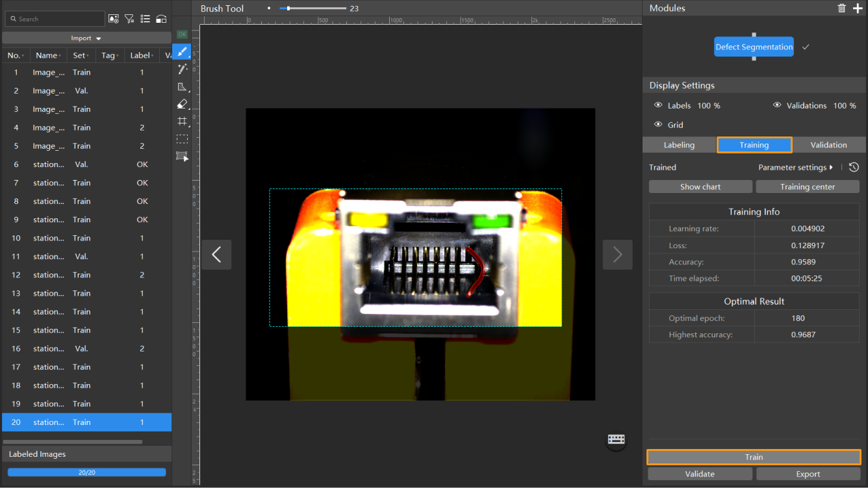Select image row number 6
This screenshot has height=488, width=868.
pos(86,164)
